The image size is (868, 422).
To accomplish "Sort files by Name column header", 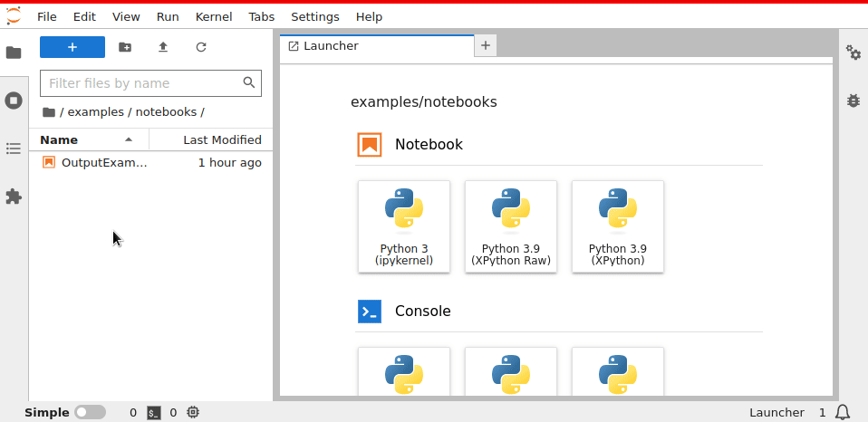I will tap(89, 140).
